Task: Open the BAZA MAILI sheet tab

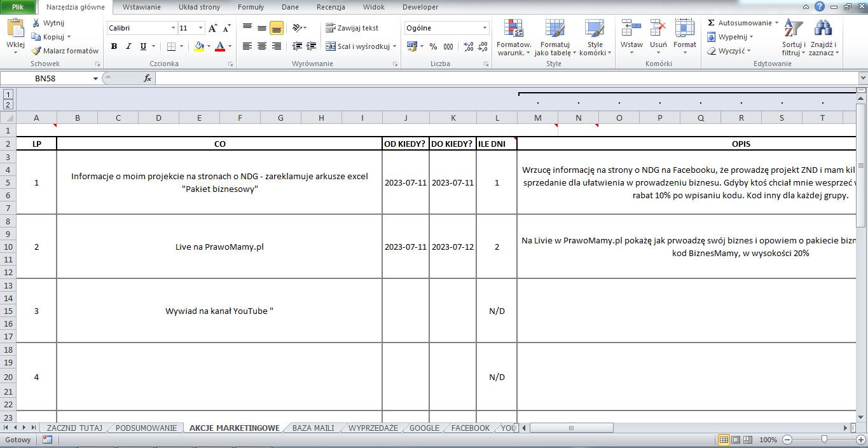Action: coord(313,428)
